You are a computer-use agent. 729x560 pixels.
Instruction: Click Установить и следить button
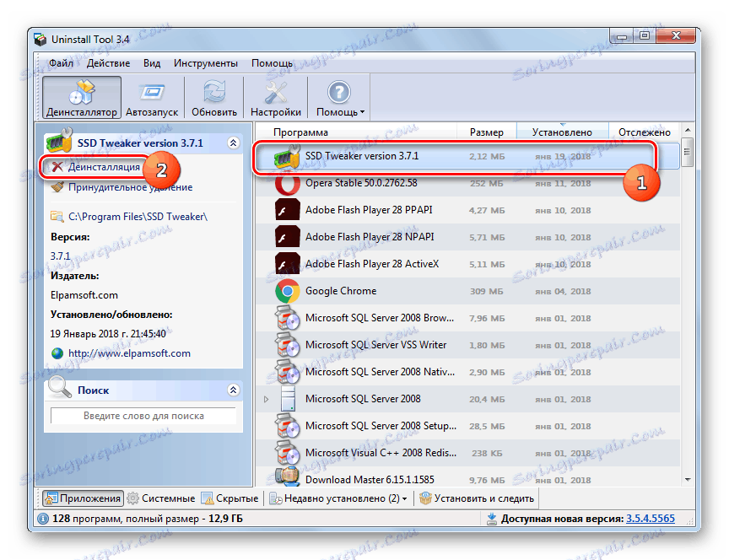(x=477, y=498)
